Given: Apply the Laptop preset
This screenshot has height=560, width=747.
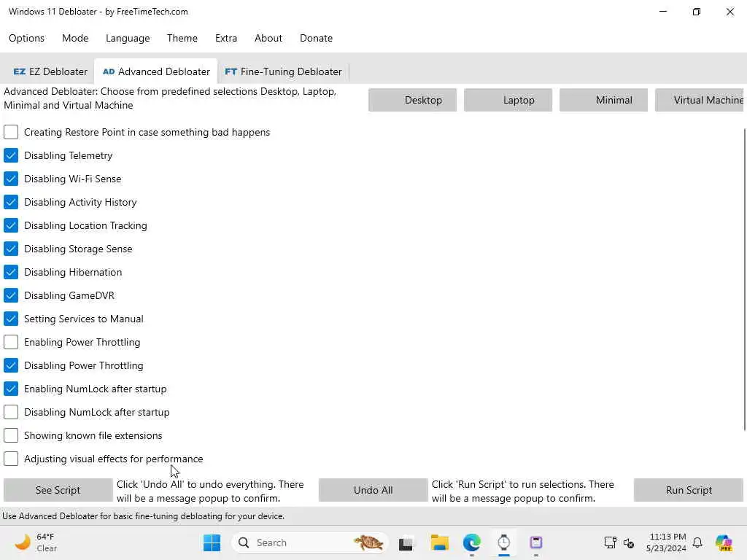Looking at the screenshot, I should pyautogui.click(x=508, y=100).
